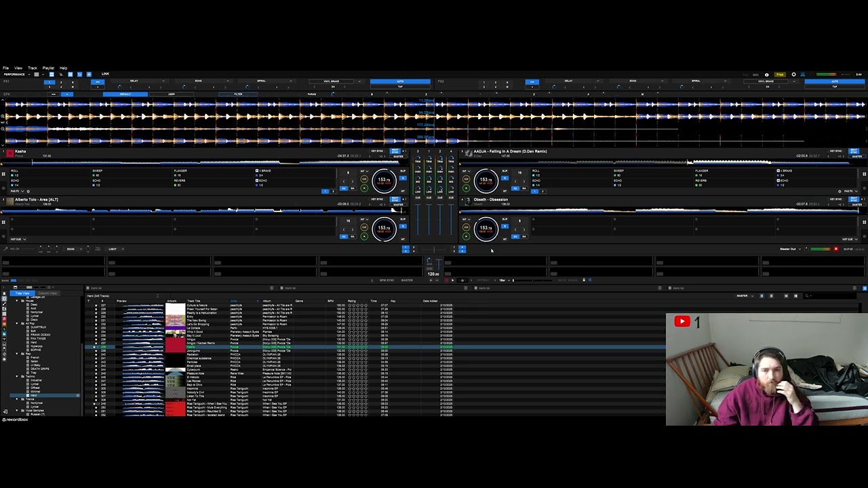
Task: Open the Playlist menu
Action: (48, 68)
